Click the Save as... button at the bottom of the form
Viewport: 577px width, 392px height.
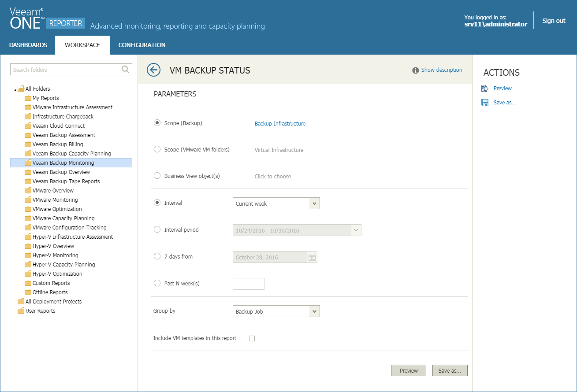point(450,370)
